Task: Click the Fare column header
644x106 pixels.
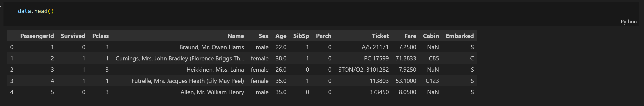Action: tap(410, 36)
